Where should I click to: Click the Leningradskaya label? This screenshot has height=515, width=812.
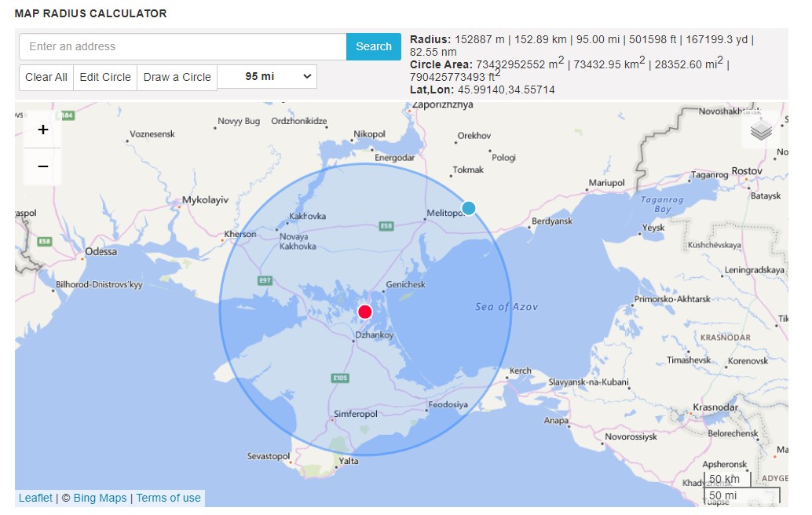(x=754, y=269)
